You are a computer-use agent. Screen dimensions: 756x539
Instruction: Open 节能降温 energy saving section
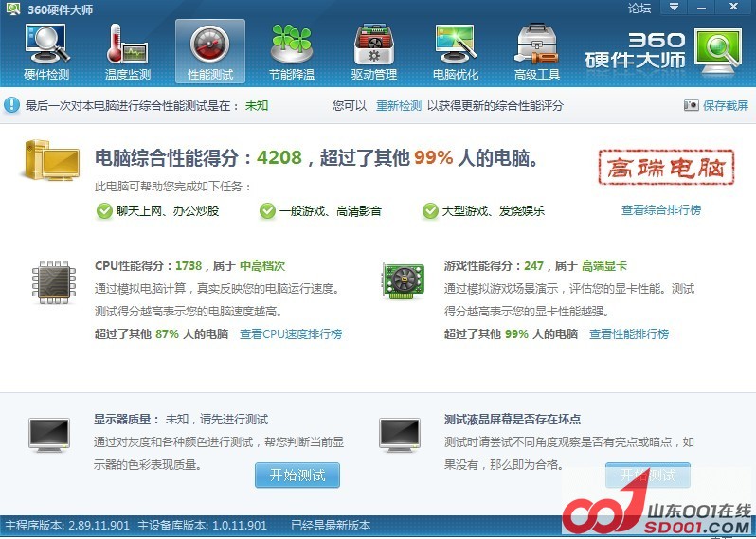291,52
